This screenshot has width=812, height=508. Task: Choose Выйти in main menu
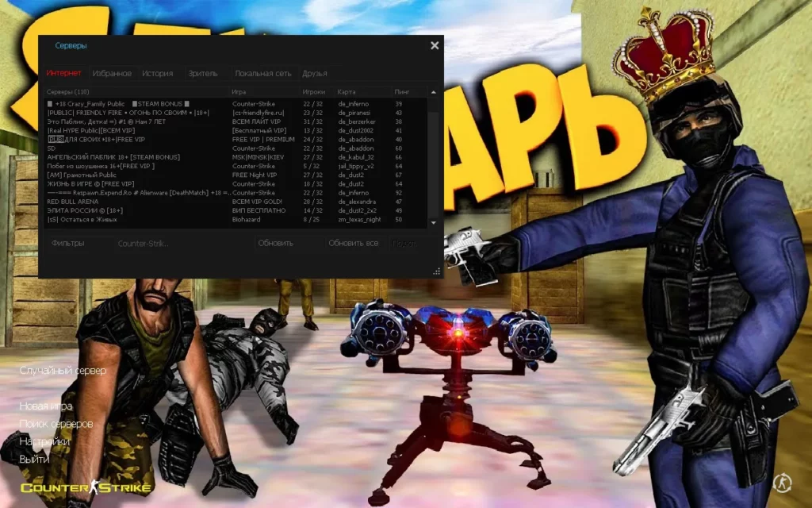34,459
